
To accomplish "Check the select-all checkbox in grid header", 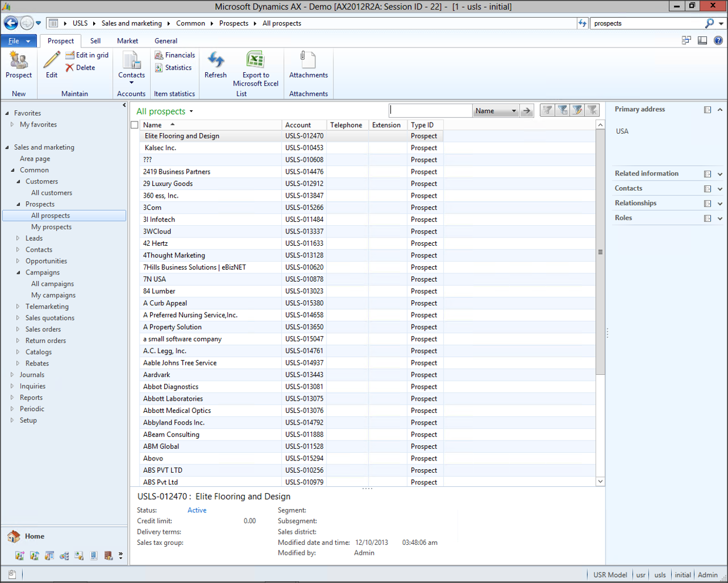I will coord(135,125).
